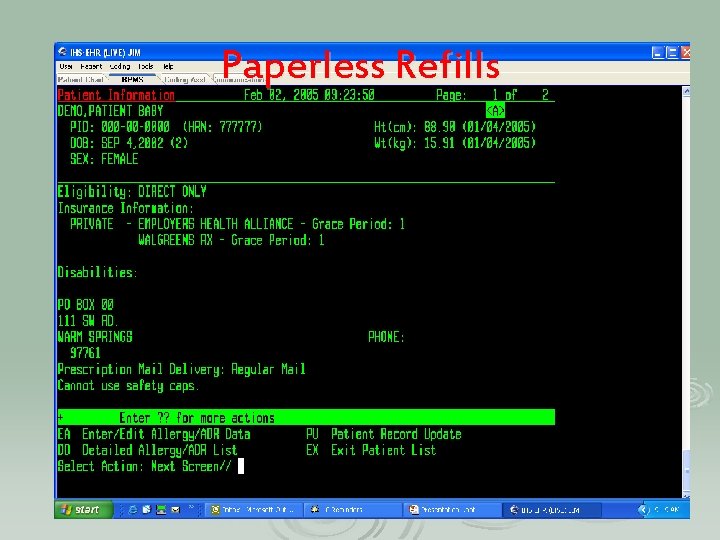Click the Select Action prompt cursor
Image resolution: width=720 pixels, height=540 pixels.
[241, 466]
